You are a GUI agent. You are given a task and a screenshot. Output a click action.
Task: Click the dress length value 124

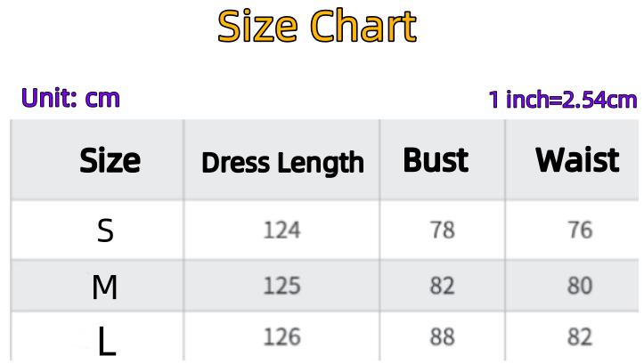tap(281, 231)
